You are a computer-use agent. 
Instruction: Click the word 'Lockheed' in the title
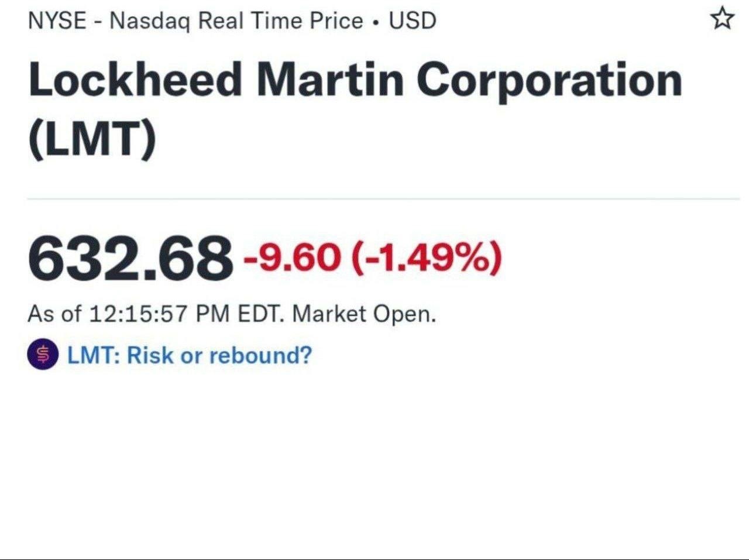click(135, 80)
